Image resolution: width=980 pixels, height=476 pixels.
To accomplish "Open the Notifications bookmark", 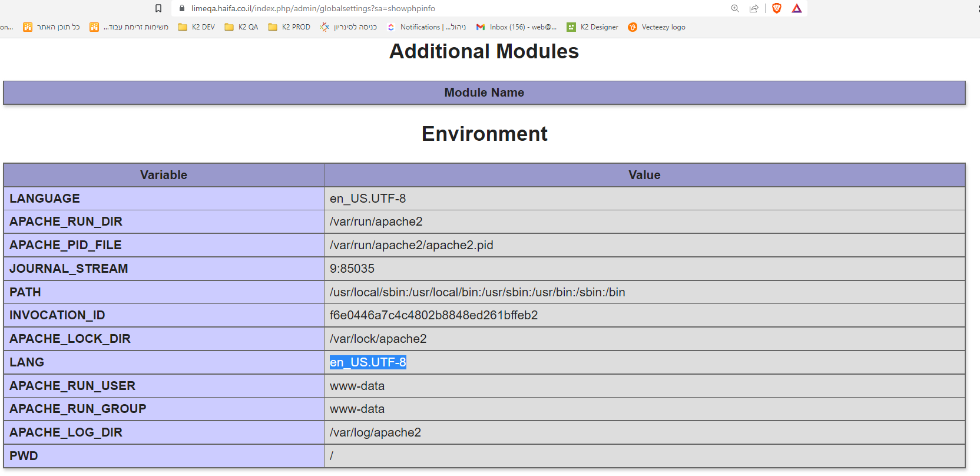I will [426, 27].
